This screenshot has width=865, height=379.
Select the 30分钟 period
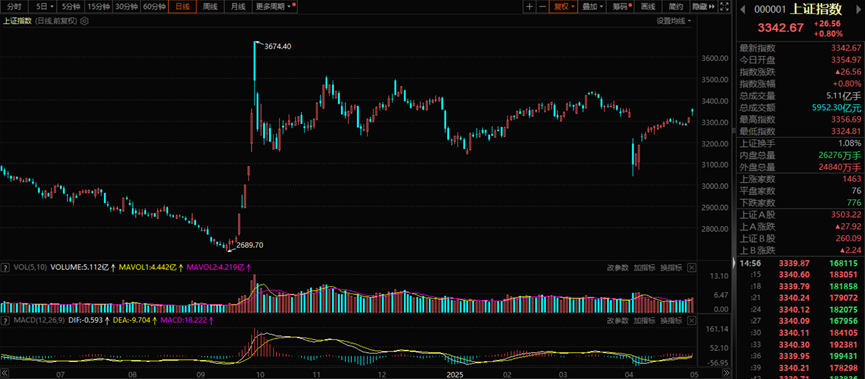pos(126,7)
